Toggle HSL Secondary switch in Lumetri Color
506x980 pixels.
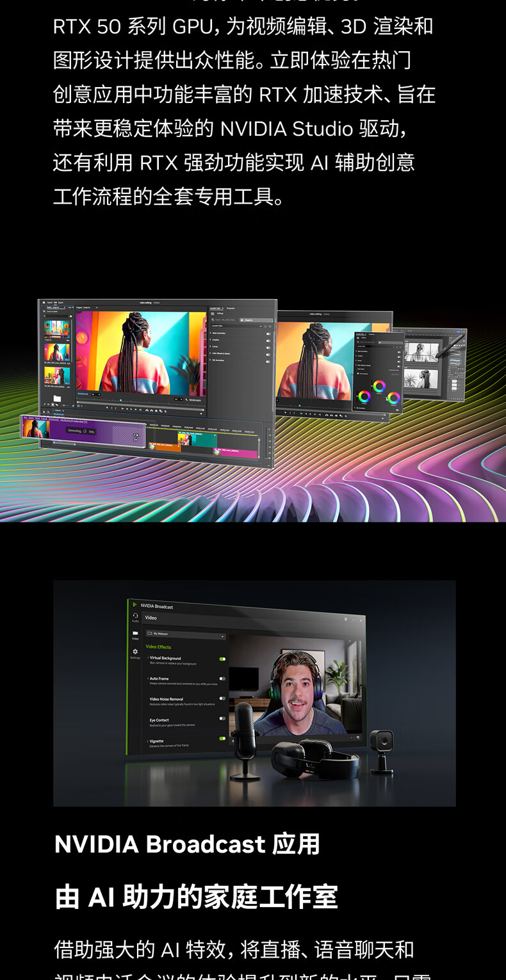click(x=268, y=362)
